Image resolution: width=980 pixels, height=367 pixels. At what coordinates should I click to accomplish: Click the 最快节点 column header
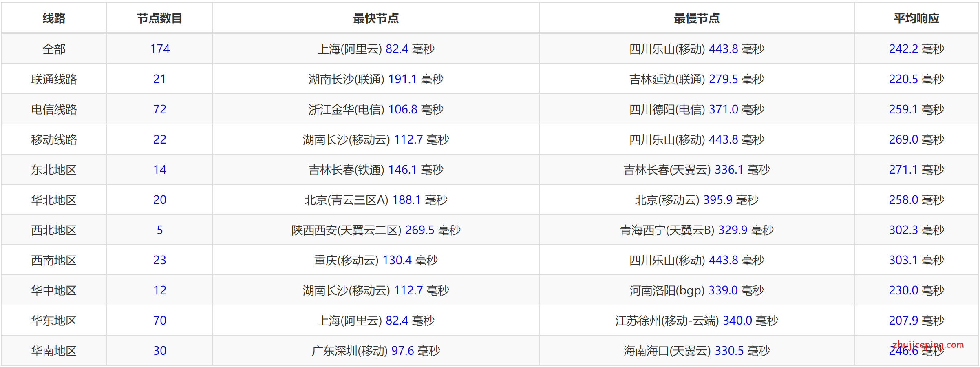376,18
